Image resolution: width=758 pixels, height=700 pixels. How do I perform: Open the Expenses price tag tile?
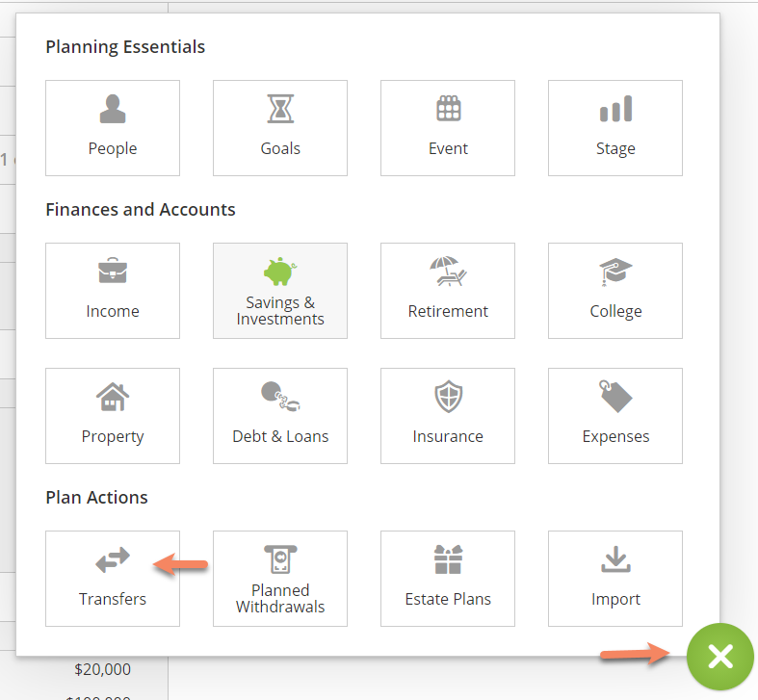(x=615, y=416)
